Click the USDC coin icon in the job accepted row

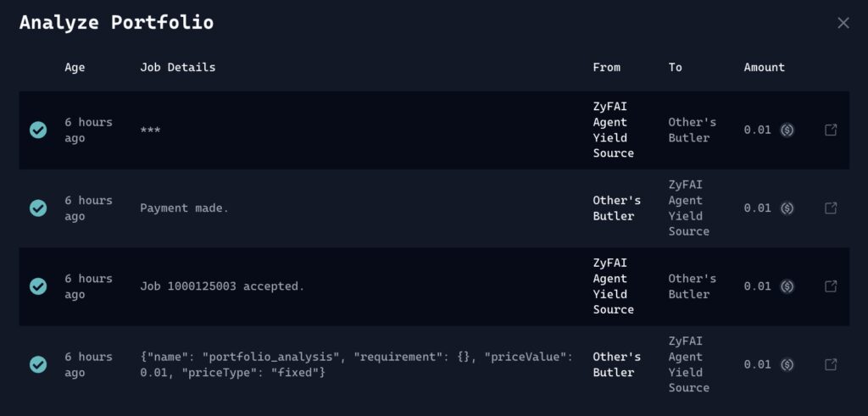pyautogui.click(x=787, y=286)
